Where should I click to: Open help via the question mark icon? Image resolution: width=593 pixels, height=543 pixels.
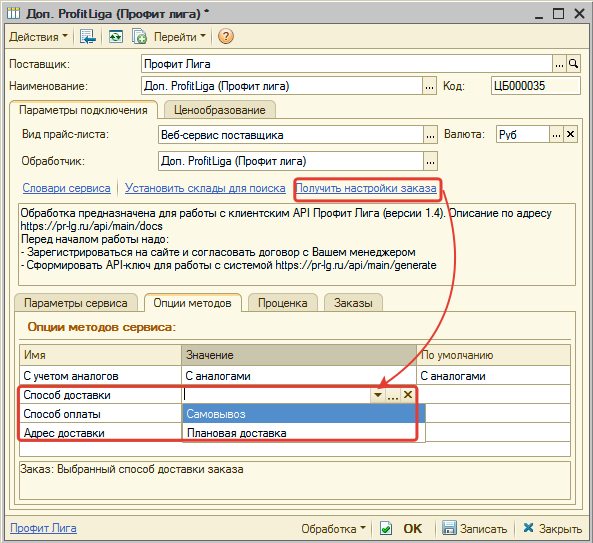click(x=226, y=37)
